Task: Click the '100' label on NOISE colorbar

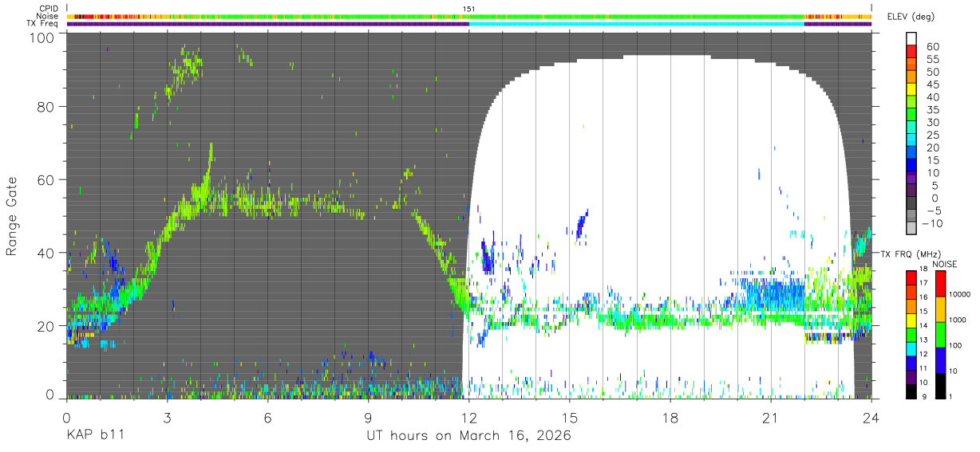Action: point(957,345)
